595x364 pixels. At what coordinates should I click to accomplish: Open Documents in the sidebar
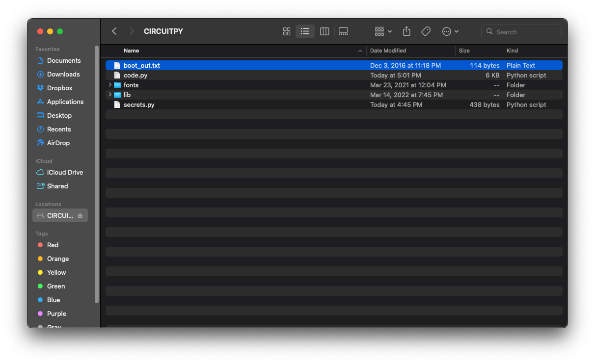[x=63, y=60]
